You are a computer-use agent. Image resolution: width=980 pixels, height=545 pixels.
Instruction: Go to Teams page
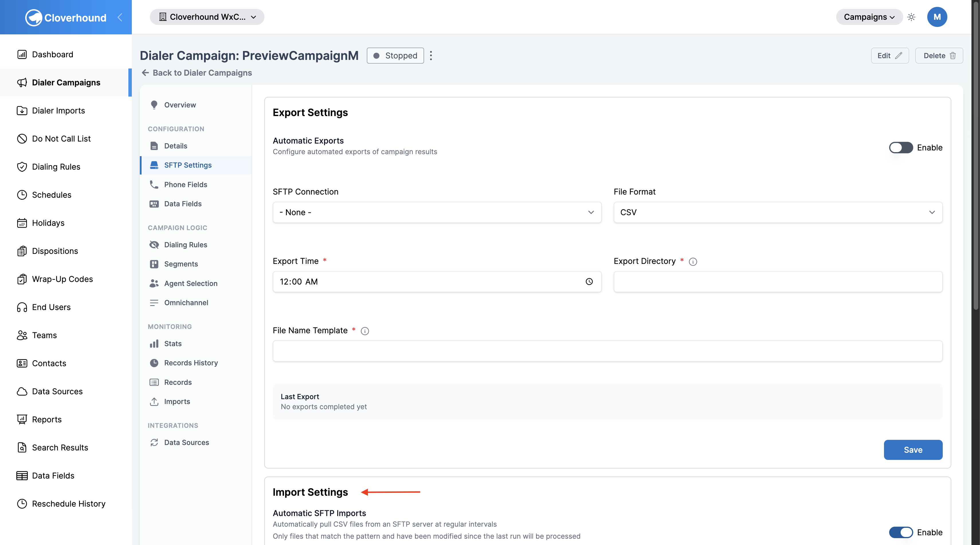(36, 336)
